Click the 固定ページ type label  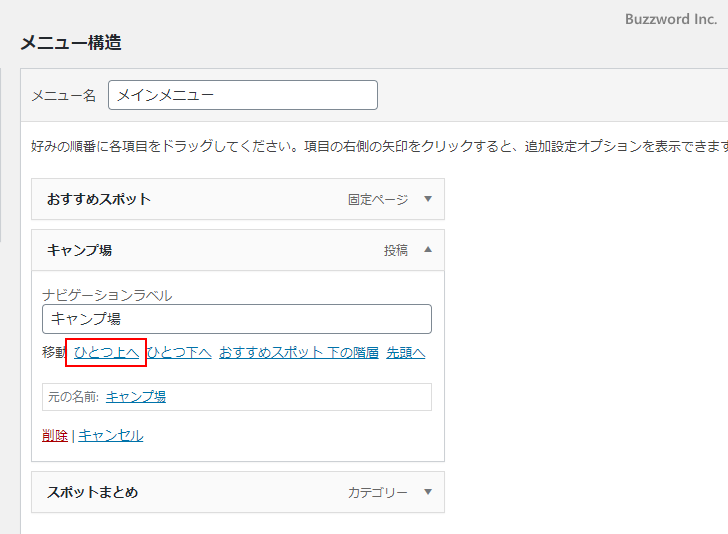pyautogui.click(x=378, y=200)
